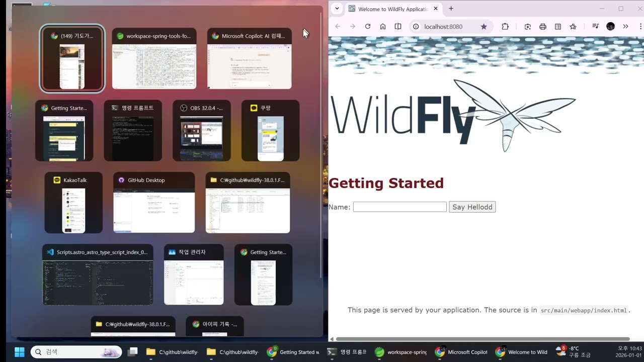Viewport: 644px width, 362px height.
Task: Open the browser profile avatar
Action: (x=610, y=27)
